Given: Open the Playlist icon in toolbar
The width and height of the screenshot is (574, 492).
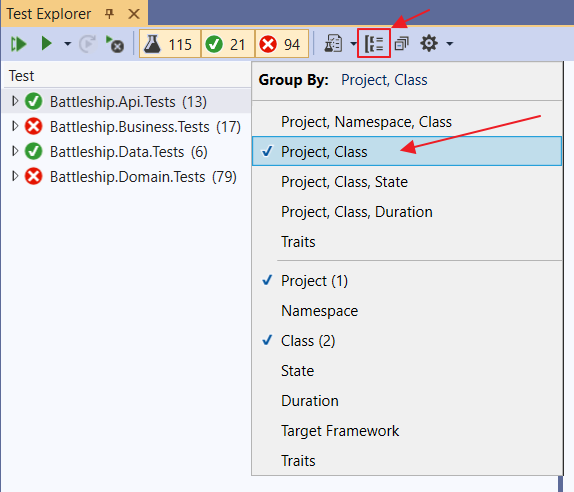Looking at the screenshot, I should pyautogui.click(x=333, y=44).
